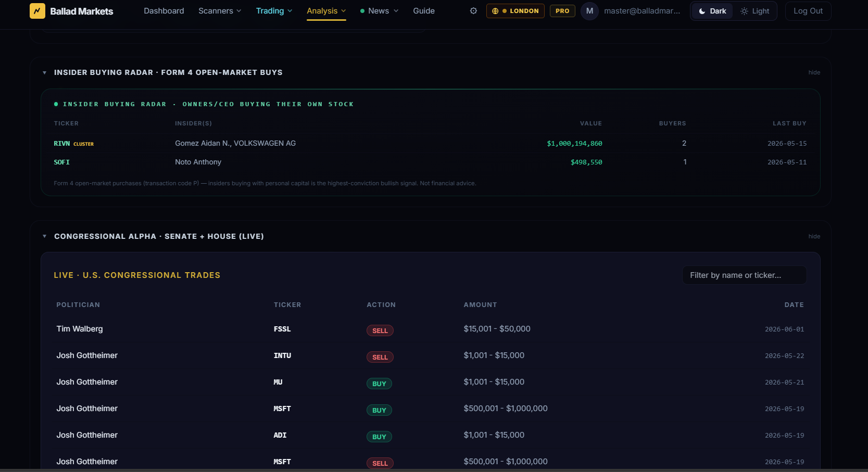Open the Scanners dropdown menu

click(220, 11)
